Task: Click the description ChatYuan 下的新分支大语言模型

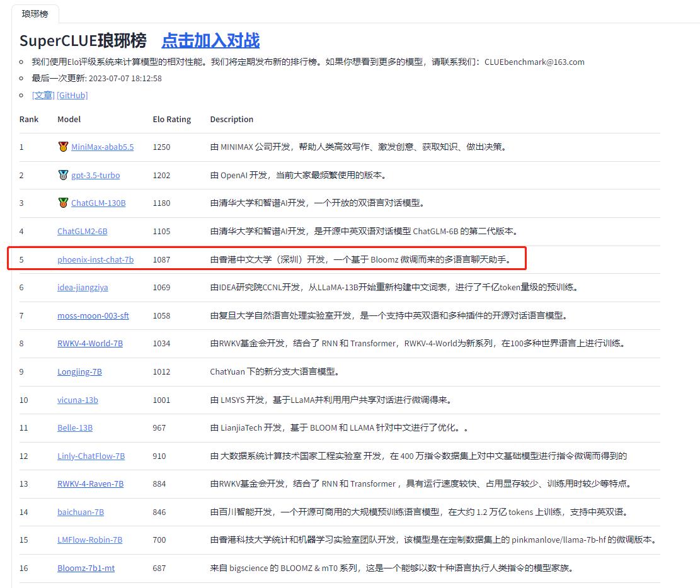Action: click(275, 371)
